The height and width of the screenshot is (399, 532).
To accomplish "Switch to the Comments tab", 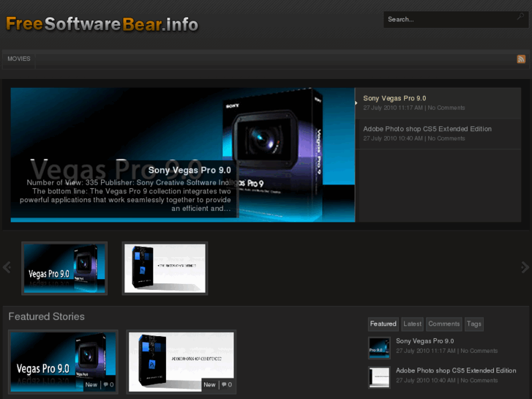I will 443,324.
